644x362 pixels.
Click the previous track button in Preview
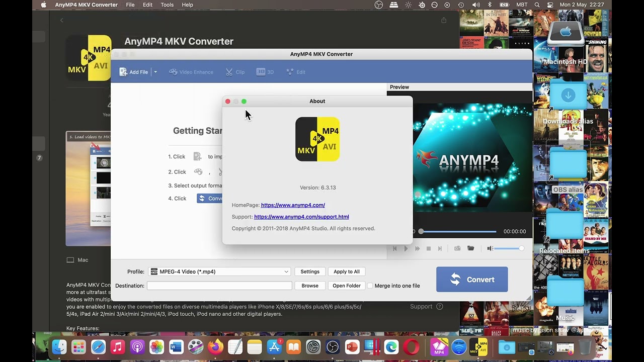pos(395,248)
